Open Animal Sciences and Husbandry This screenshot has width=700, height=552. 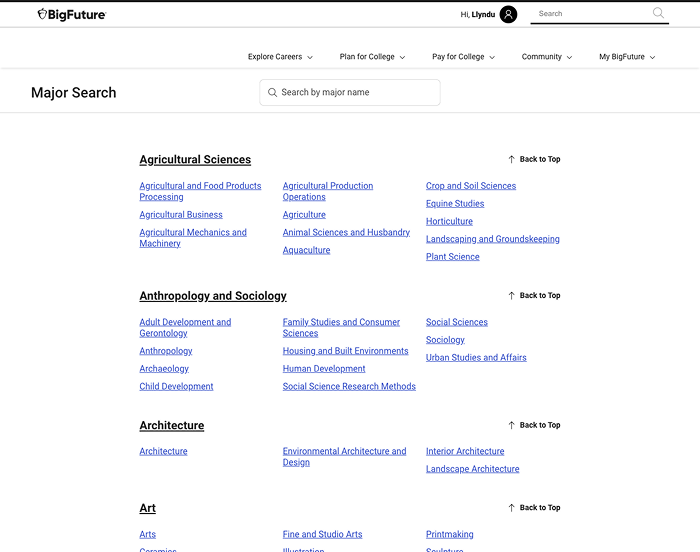point(346,233)
